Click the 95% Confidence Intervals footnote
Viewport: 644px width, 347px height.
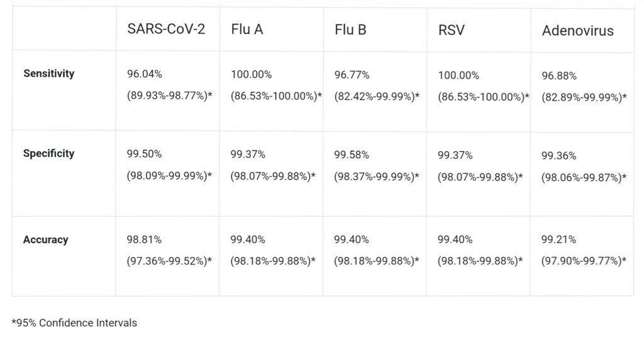[74, 323]
